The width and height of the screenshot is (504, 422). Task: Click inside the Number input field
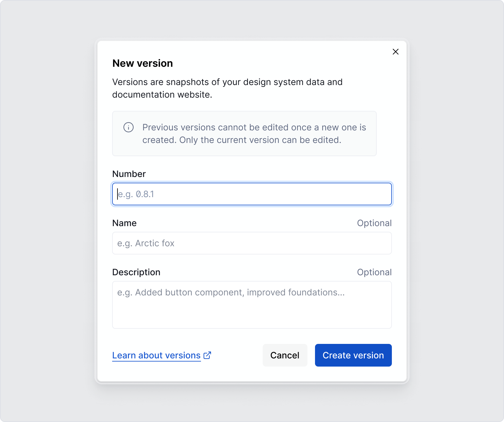point(251,194)
